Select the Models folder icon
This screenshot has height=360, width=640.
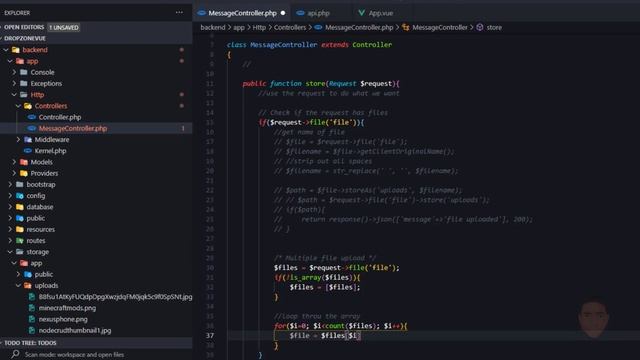pyautogui.click(x=24, y=162)
